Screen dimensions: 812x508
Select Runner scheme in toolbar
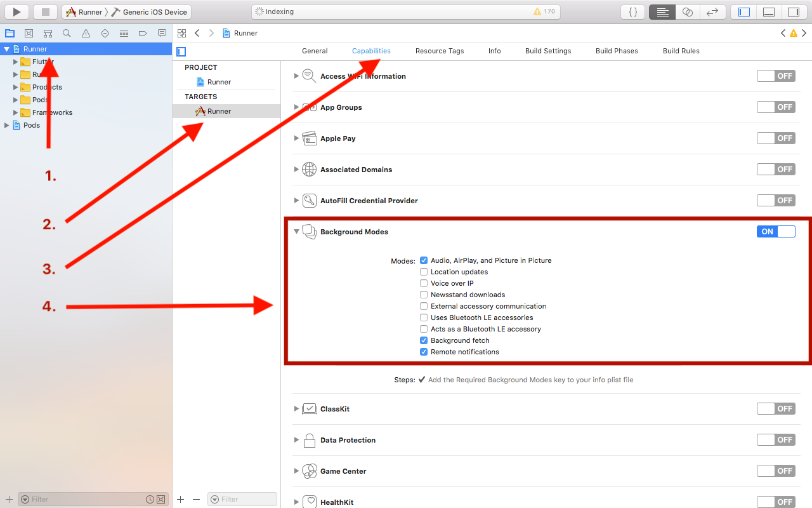(x=84, y=12)
